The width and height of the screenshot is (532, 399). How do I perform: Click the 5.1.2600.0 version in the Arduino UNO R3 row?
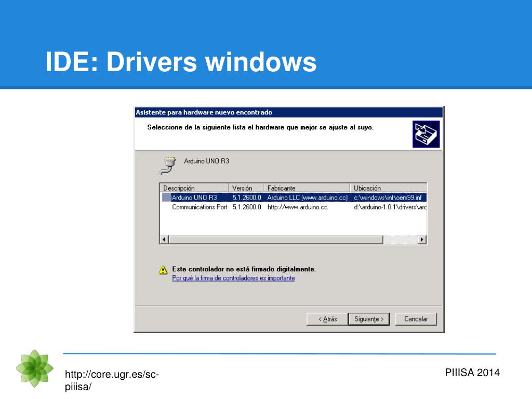[x=247, y=197]
